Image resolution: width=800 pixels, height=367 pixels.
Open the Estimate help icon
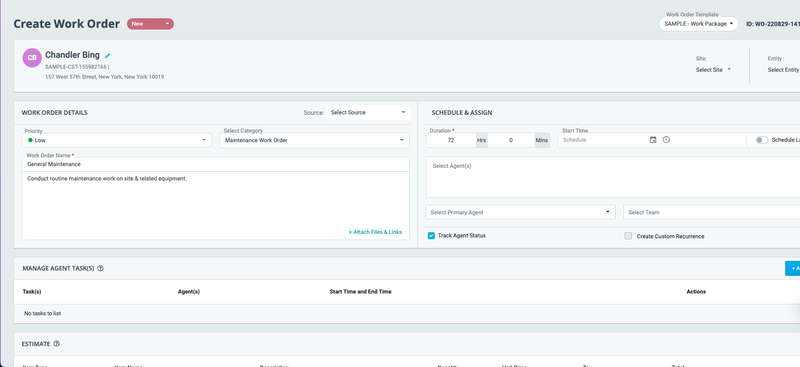click(57, 344)
